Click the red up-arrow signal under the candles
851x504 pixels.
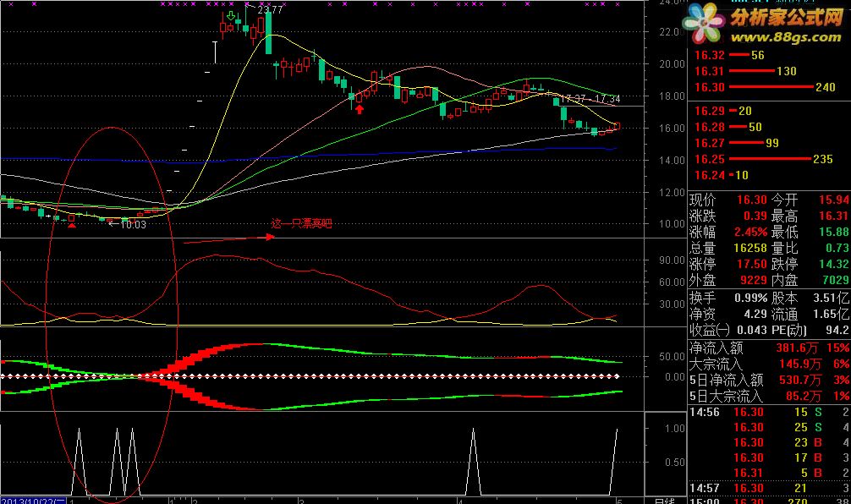tap(359, 110)
